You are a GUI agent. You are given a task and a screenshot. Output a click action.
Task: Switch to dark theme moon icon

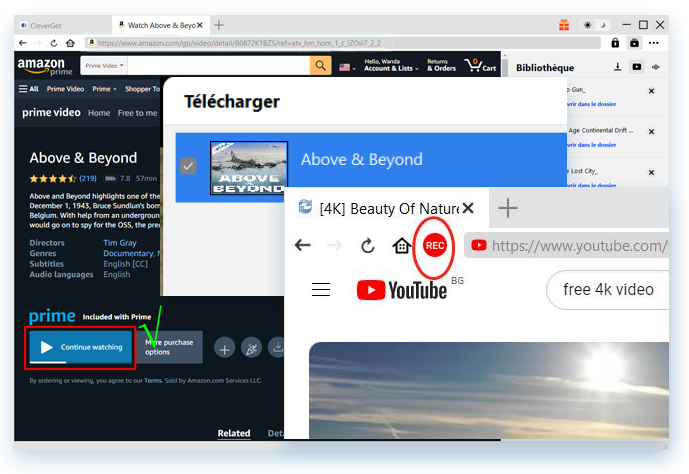point(603,25)
